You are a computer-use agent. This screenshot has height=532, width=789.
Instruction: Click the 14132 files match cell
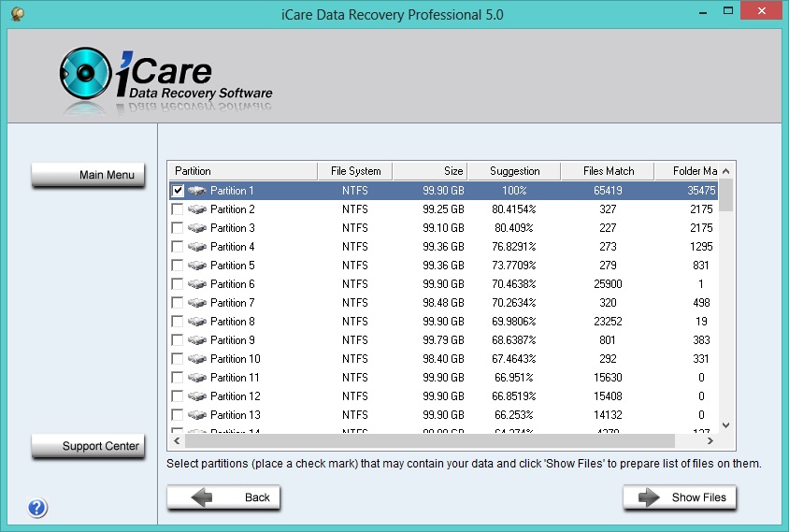tap(608, 415)
